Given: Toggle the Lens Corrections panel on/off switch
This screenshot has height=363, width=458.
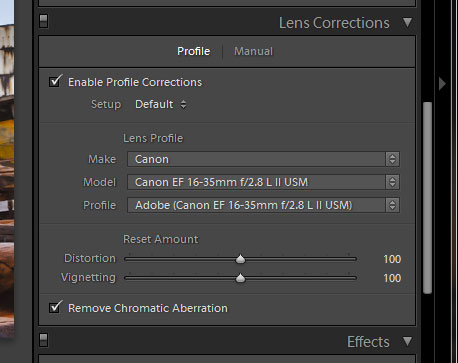Looking at the screenshot, I should 43,21.
